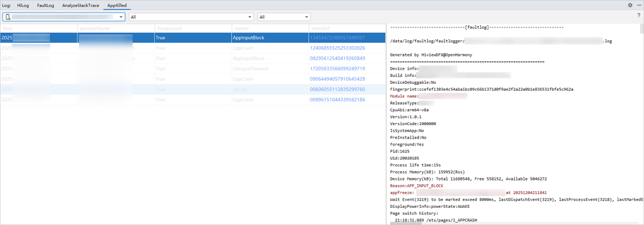Select the JsError row
This screenshot has height=225, width=644.
240,90
